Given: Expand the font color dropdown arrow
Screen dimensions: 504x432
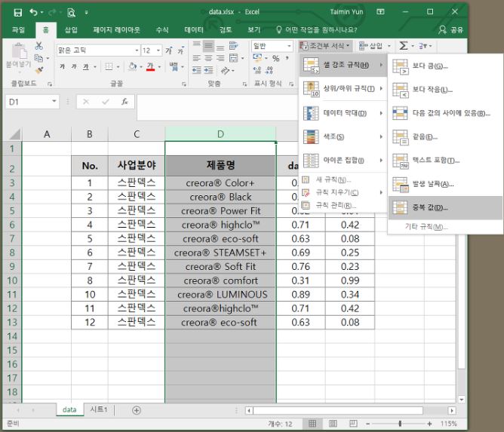Looking at the screenshot, I should (x=159, y=67).
